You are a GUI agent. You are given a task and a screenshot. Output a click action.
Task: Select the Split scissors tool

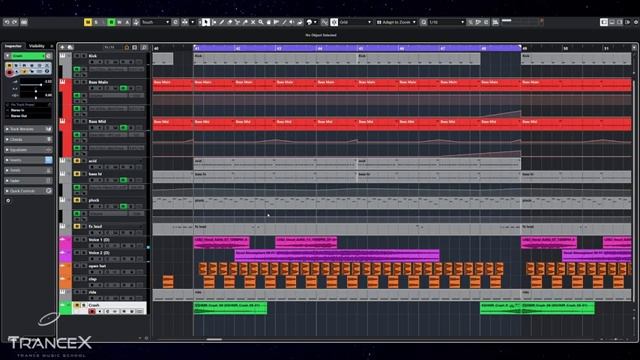(x=237, y=22)
